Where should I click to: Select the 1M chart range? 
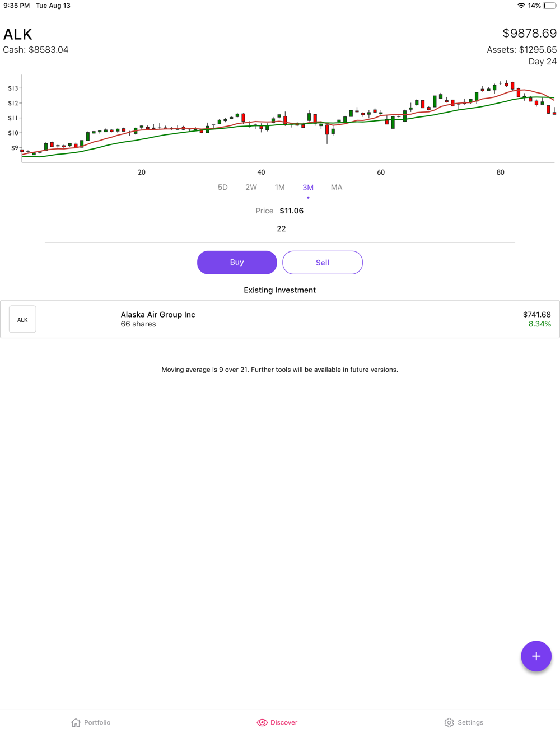(x=279, y=188)
